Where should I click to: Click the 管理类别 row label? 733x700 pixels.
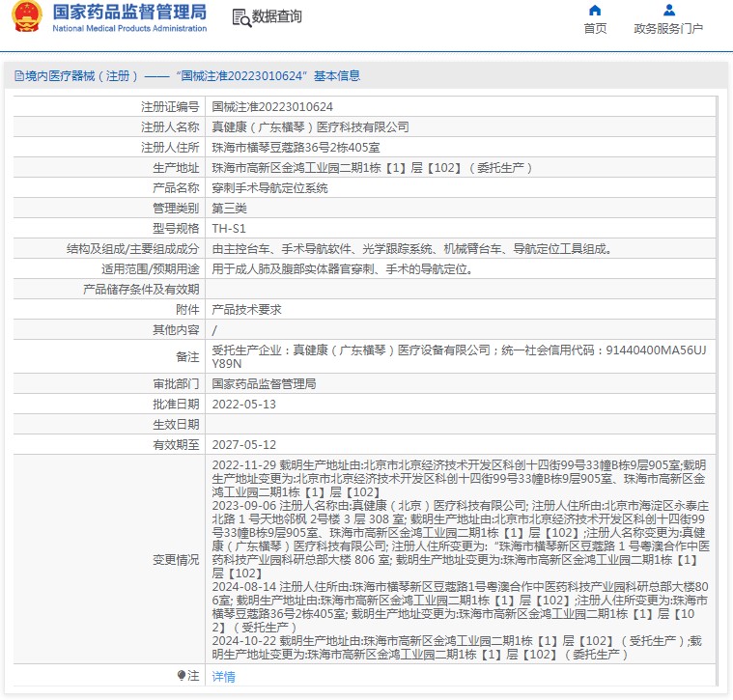pos(176,209)
